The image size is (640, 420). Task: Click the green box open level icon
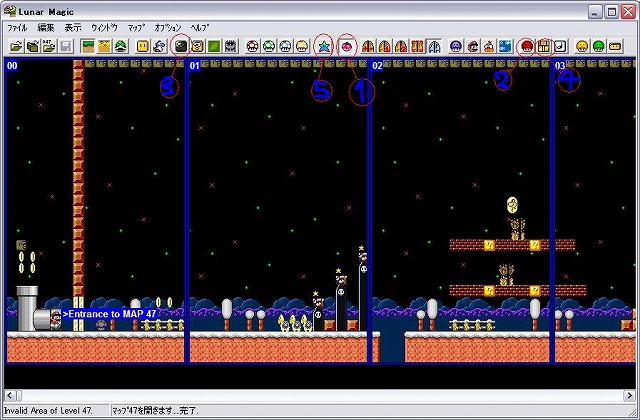(x=32, y=47)
